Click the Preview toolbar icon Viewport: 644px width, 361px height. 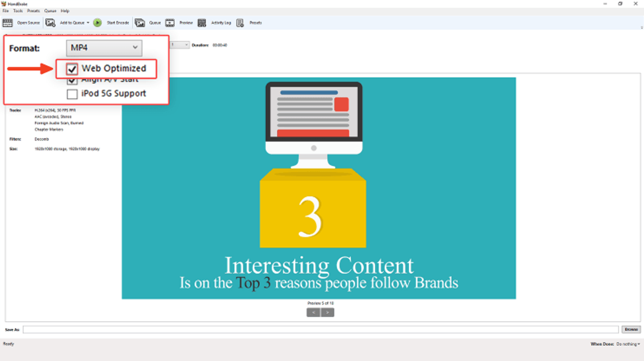click(x=170, y=23)
